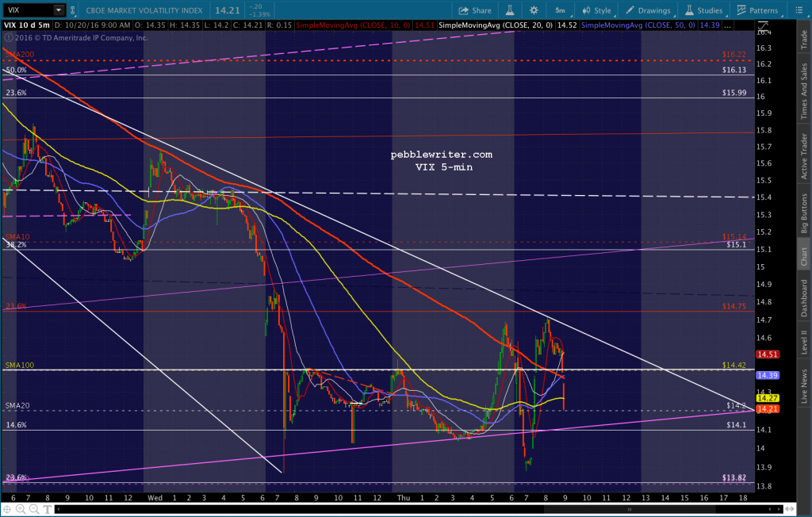Click the $14.75 red level label
The image size is (812, 517).
point(734,306)
